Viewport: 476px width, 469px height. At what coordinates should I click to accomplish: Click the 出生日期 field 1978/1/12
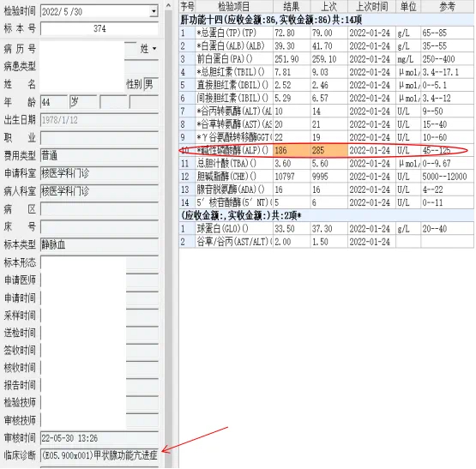coord(99,120)
